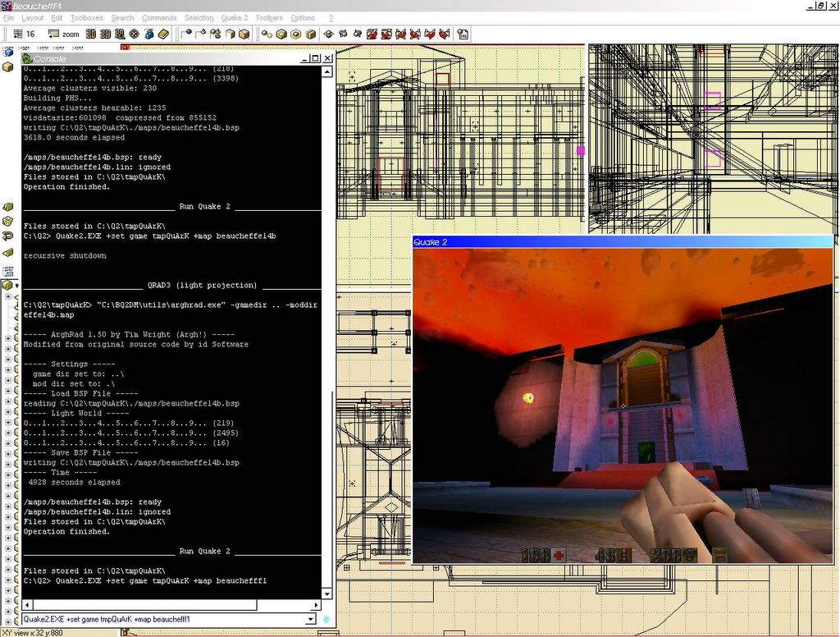Click the "4928 seconds elapsed" line
The width and height of the screenshot is (840, 637).
tap(74, 482)
